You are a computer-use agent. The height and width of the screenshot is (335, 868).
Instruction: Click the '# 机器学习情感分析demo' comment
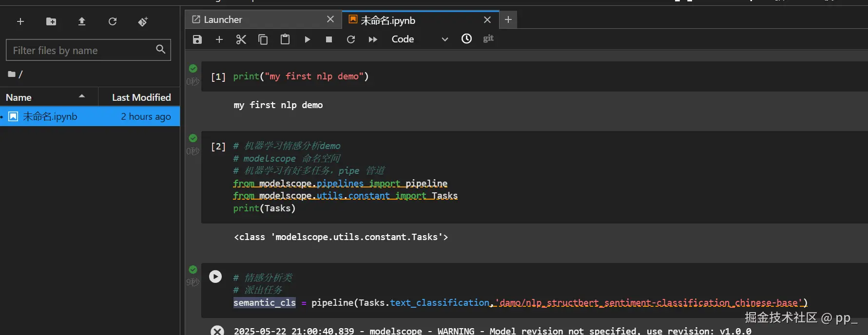tap(287, 146)
